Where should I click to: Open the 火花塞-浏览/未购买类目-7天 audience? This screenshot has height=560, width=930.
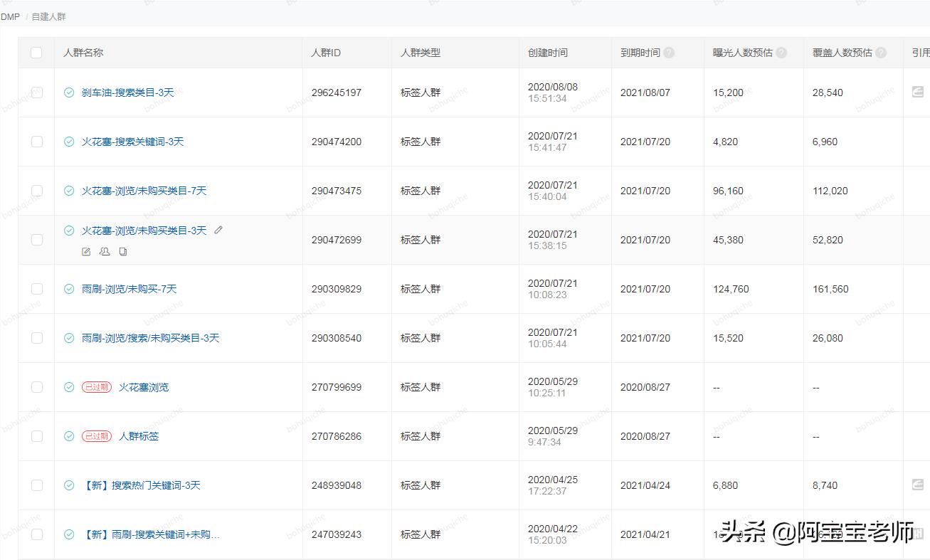(144, 191)
